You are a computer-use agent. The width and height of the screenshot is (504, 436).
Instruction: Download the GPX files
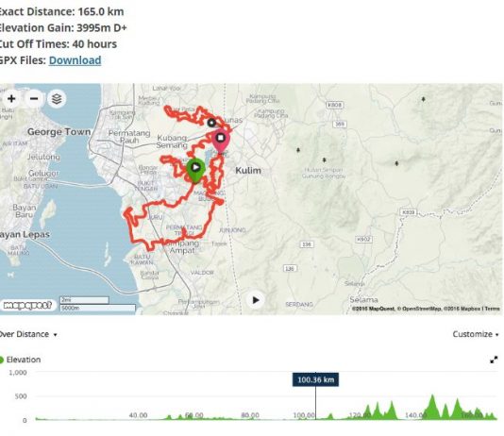coord(75,60)
